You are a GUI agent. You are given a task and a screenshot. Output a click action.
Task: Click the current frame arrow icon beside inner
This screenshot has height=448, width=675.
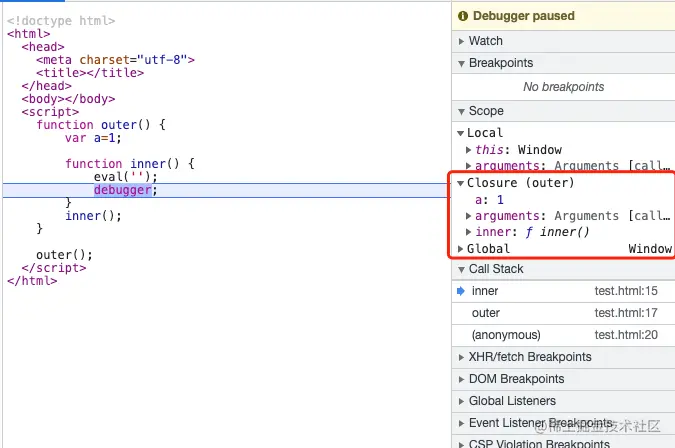click(x=461, y=291)
